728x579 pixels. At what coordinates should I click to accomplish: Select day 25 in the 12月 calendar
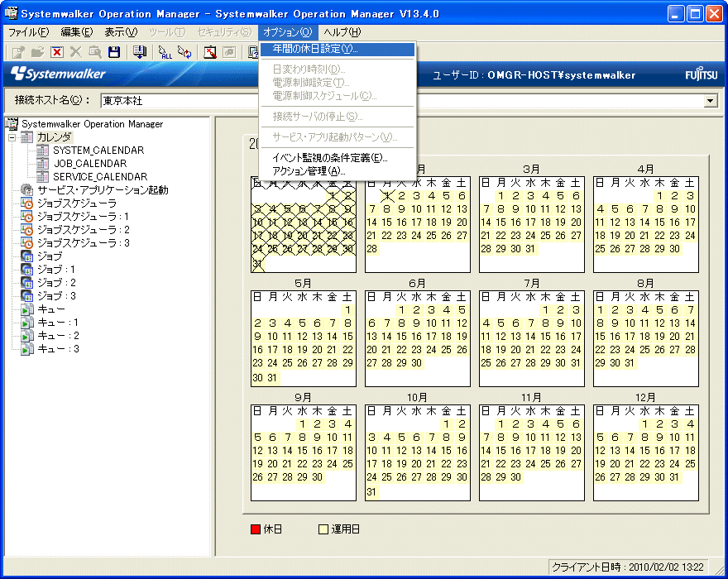690,464
